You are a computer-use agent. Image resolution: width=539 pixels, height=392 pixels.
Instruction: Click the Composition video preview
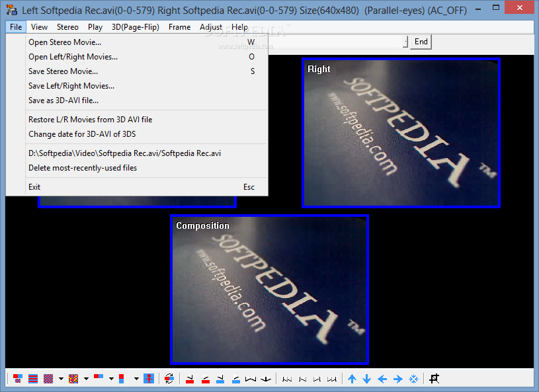(269, 290)
